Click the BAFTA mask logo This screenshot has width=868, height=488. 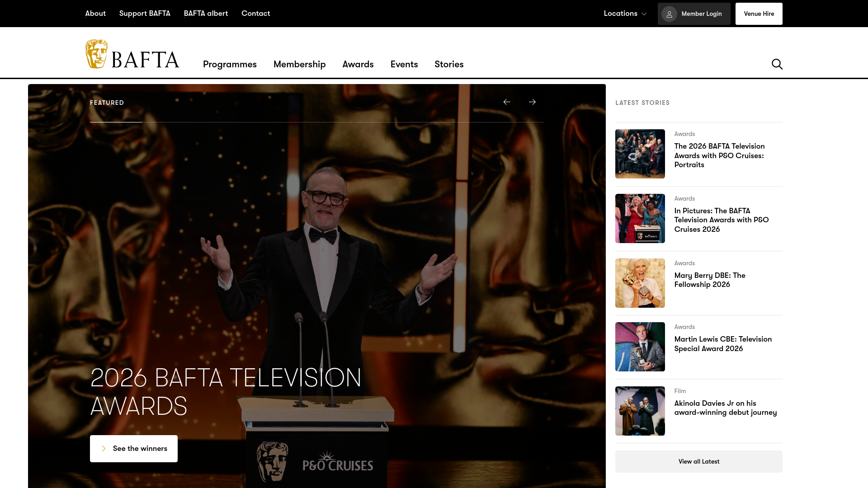coord(132,54)
